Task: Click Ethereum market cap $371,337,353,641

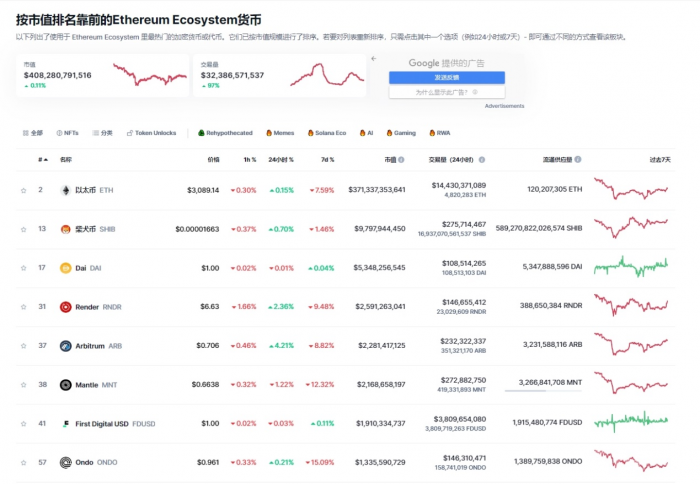Action: (x=377, y=190)
